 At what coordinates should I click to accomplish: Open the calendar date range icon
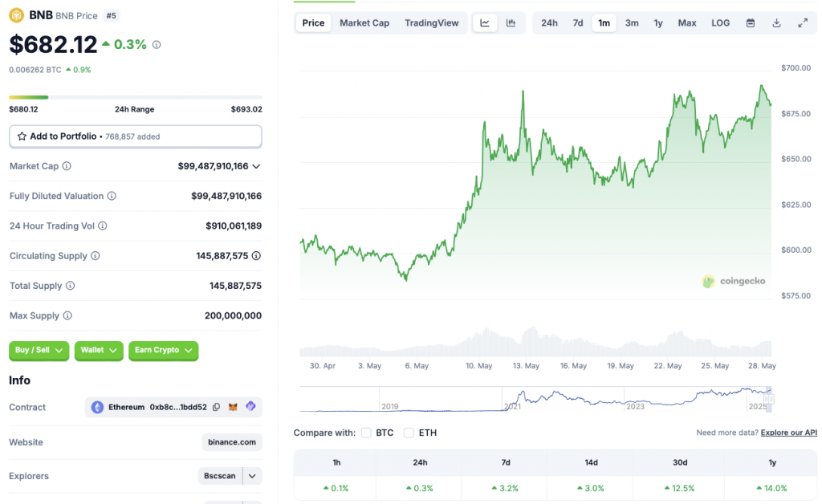coord(751,23)
